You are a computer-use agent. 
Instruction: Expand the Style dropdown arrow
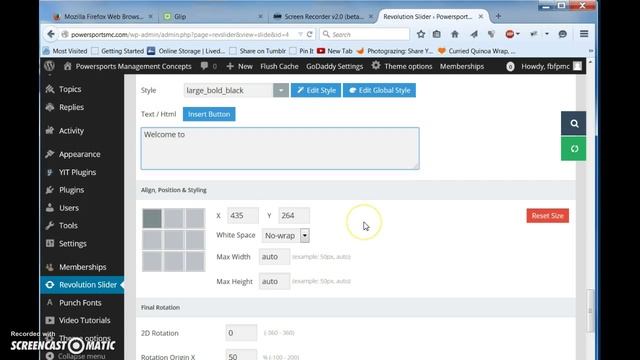coord(281,90)
